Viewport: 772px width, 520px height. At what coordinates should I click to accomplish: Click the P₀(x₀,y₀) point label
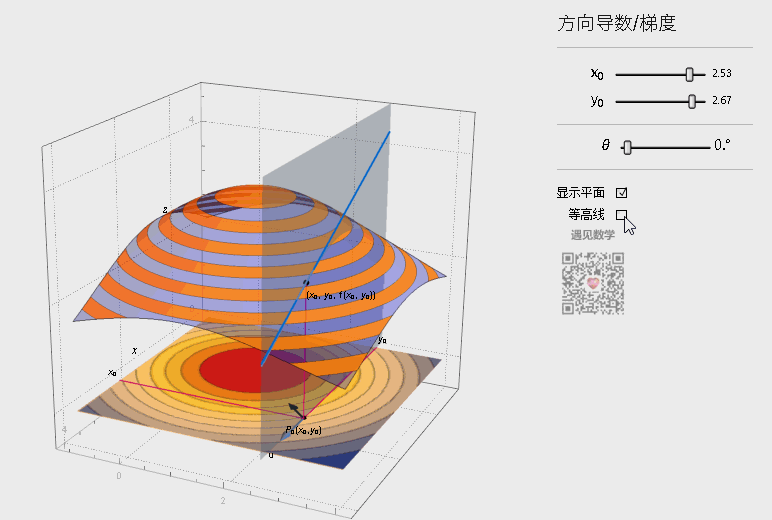[x=303, y=430]
